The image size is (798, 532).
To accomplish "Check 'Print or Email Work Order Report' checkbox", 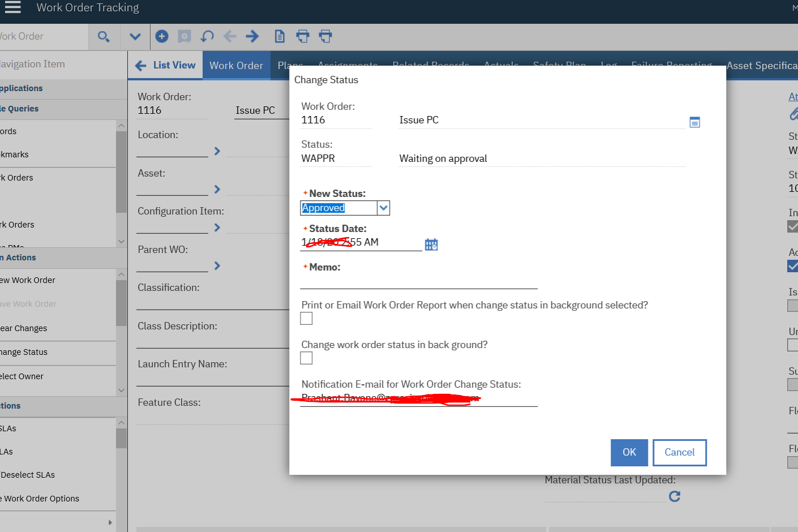I will point(306,318).
